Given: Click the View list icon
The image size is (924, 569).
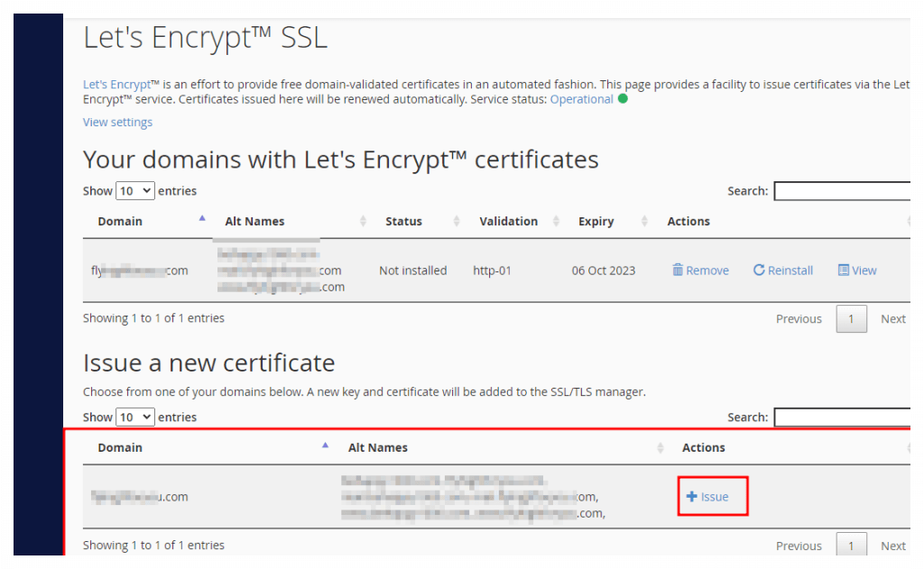Looking at the screenshot, I should click(844, 270).
